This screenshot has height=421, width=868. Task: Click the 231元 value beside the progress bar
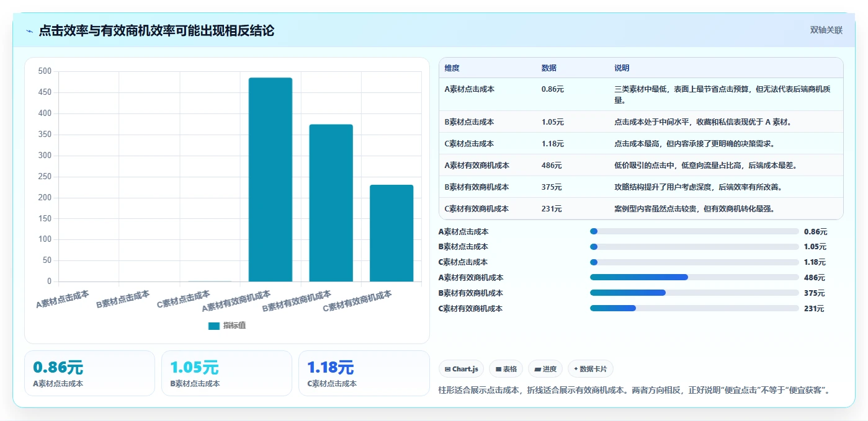click(815, 309)
